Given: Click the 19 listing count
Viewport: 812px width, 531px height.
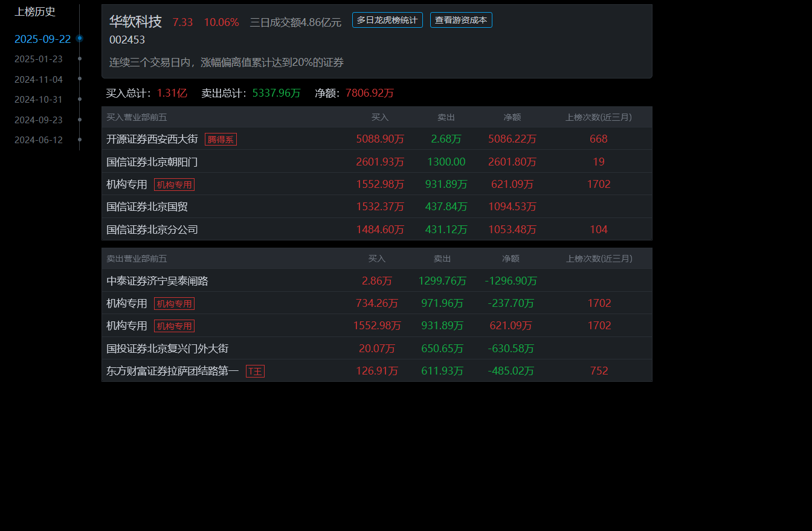Looking at the screenshot, I should pos(599,162).
